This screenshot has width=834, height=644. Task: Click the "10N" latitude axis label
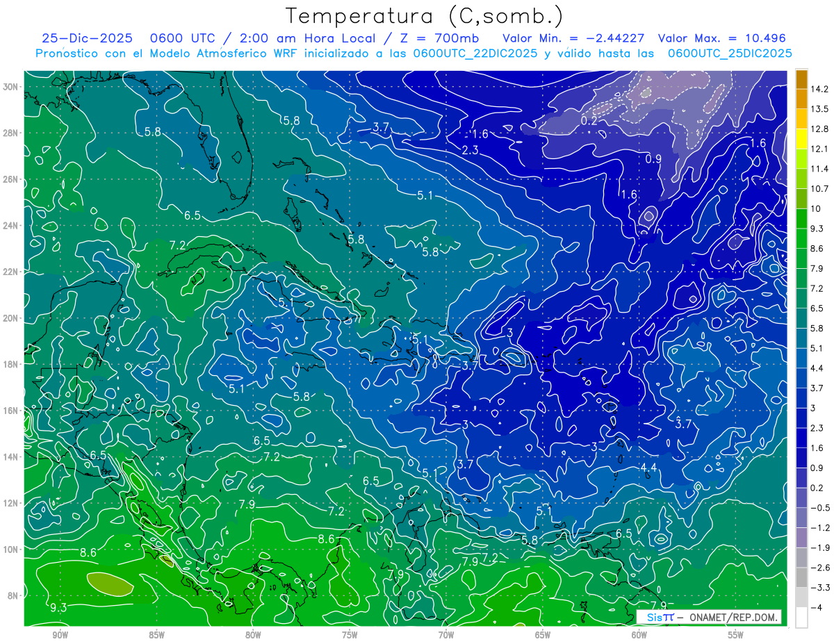click(11, 550)
